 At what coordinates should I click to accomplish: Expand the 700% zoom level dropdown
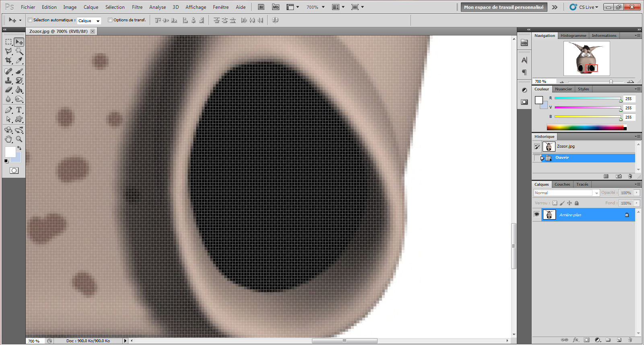(316, 7)
